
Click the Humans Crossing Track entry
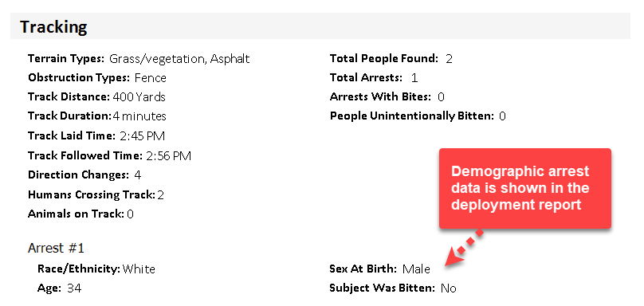click(x=96, y=194)
